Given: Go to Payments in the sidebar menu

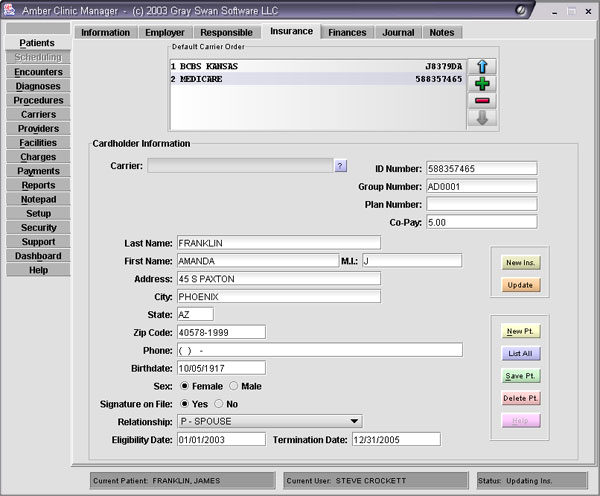Looking at the screenshot, I should [38, 171].
